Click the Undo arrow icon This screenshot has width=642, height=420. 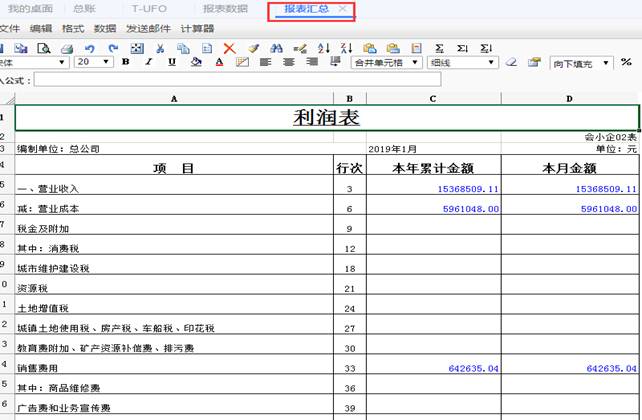pyautogui.click(x=89, y=47)
